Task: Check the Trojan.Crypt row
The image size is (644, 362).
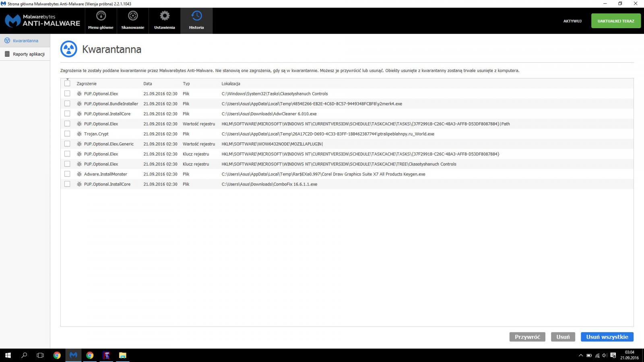Action: coord(67,134)
